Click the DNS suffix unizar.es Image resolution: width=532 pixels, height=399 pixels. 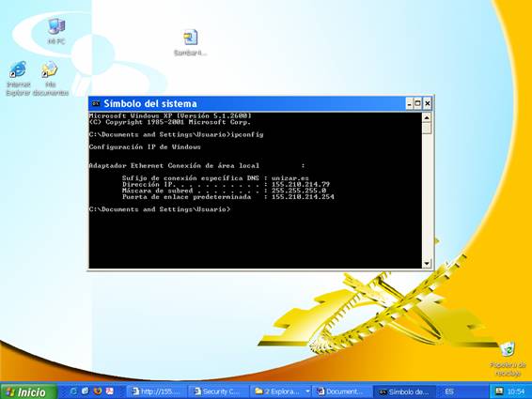tap(290, 178)
